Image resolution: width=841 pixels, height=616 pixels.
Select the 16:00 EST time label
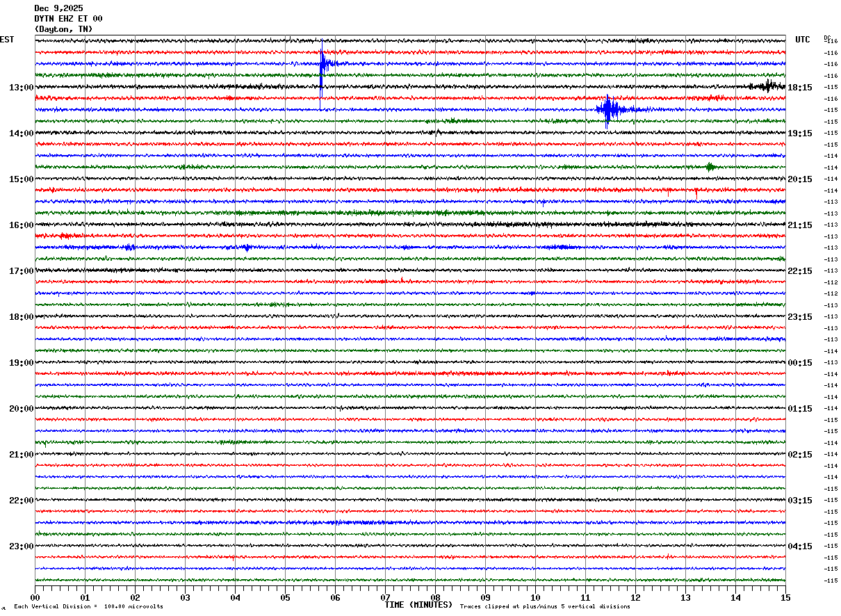tap(21, 225)
